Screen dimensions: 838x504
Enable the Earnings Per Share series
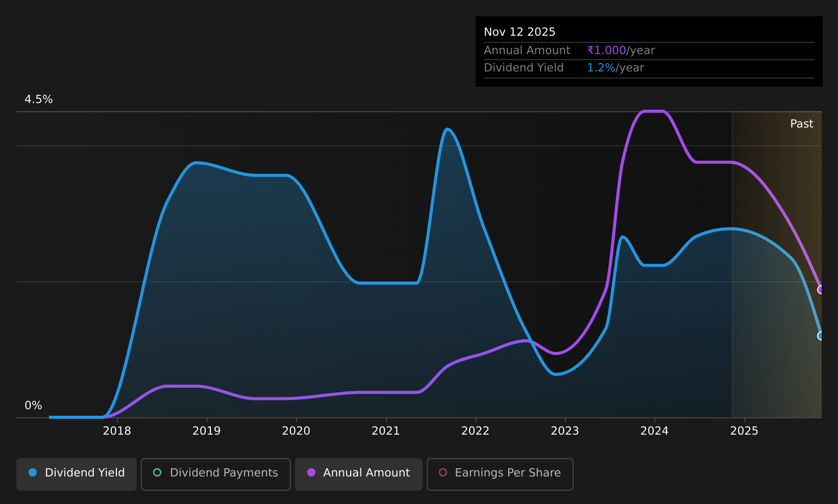500,474
